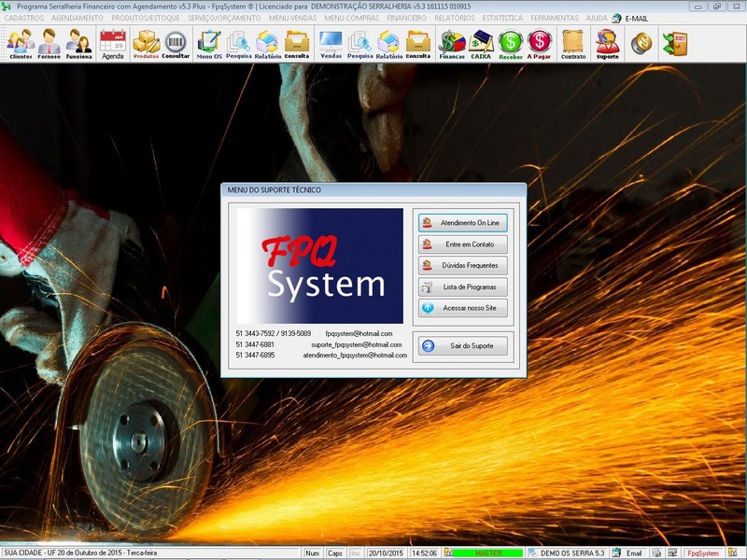Open the Menu OS icon
Viewport: 747px width, 560px height.
click(209, 43)
